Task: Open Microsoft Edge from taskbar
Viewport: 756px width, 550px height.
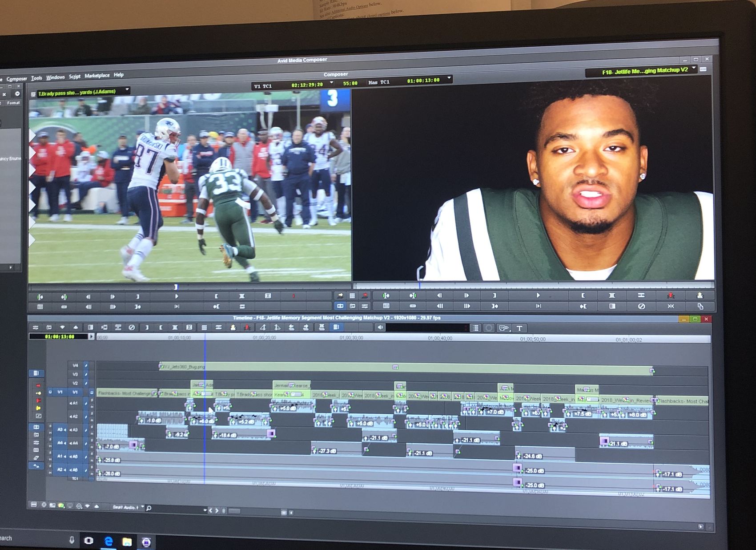Action: point(108,541)
